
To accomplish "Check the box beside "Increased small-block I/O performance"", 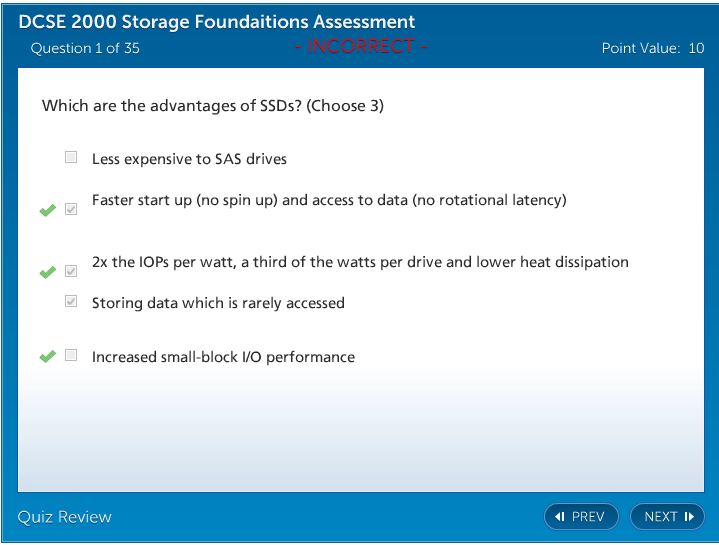I will click(71, 355).
